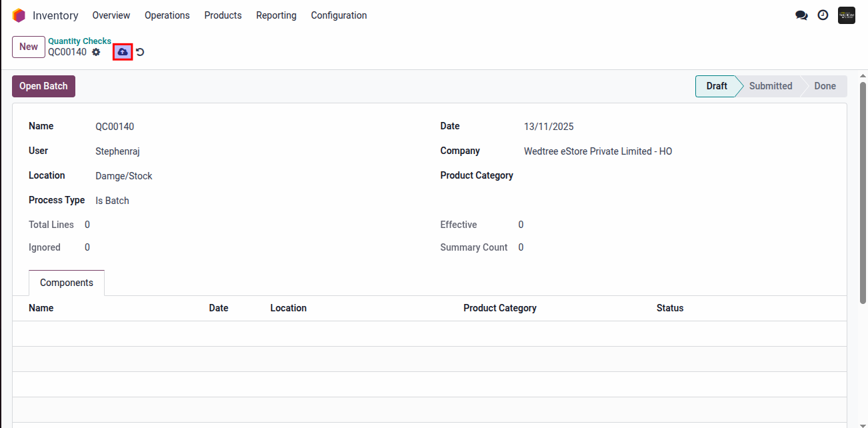Open the Configuration menu
The height and width of the screenshot is (428, 868).
click(x=339, y=15)
